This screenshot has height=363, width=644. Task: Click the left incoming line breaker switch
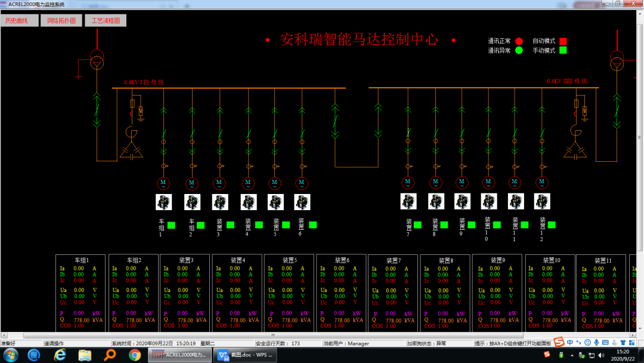[97, 110]
